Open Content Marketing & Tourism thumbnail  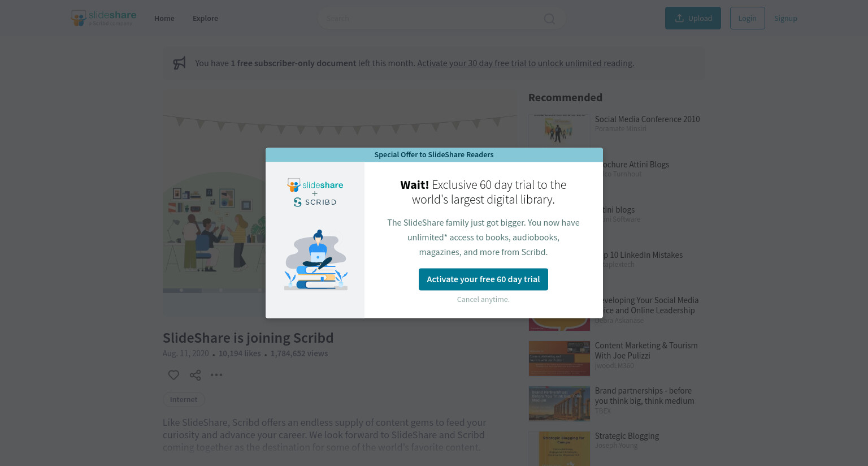click(x=559, y=359)
